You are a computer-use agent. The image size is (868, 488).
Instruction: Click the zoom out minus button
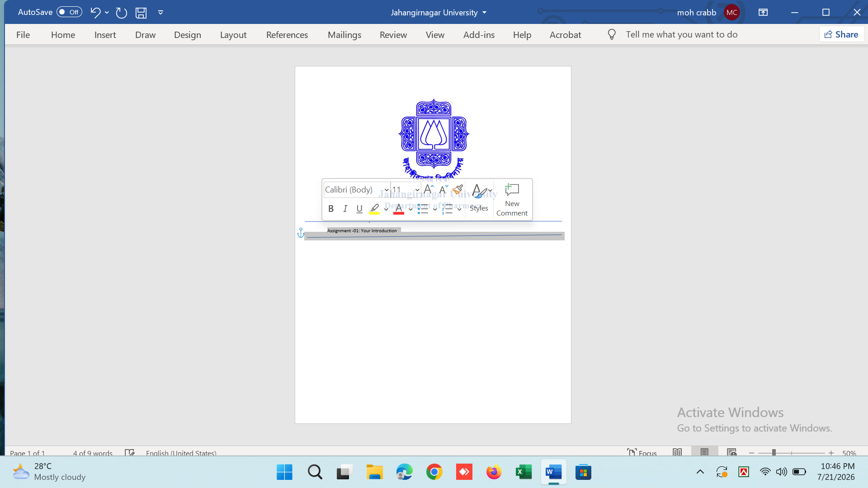point(752,453)
